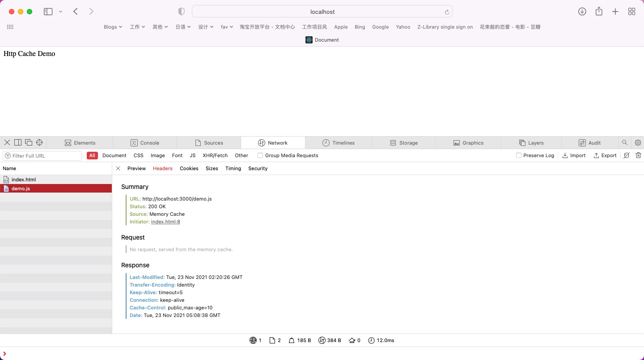Close the Web Inspector
Viewport: 644px width, 360px height.
pos(7,142)
